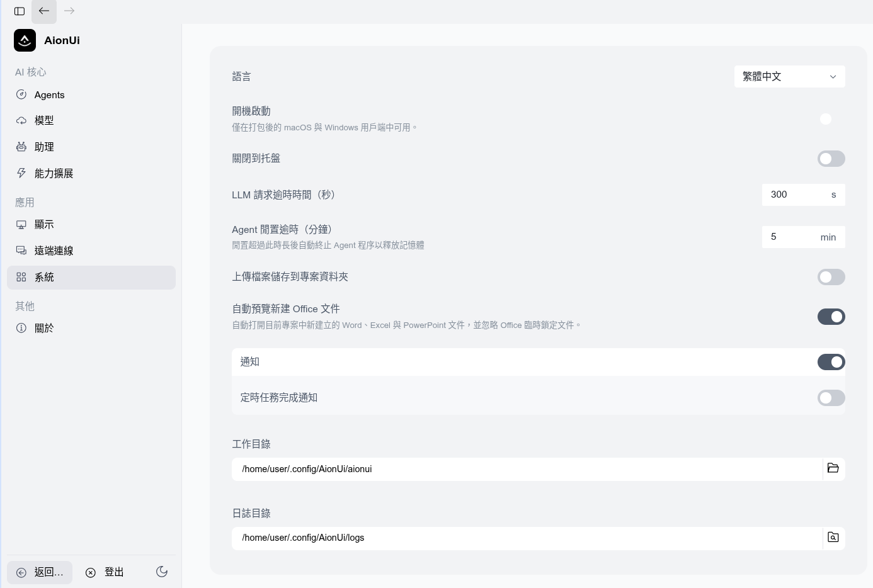This screenshot has height=588, width=873.
Task: Click the 顯示 monitor icon
Action: point(21,225)
